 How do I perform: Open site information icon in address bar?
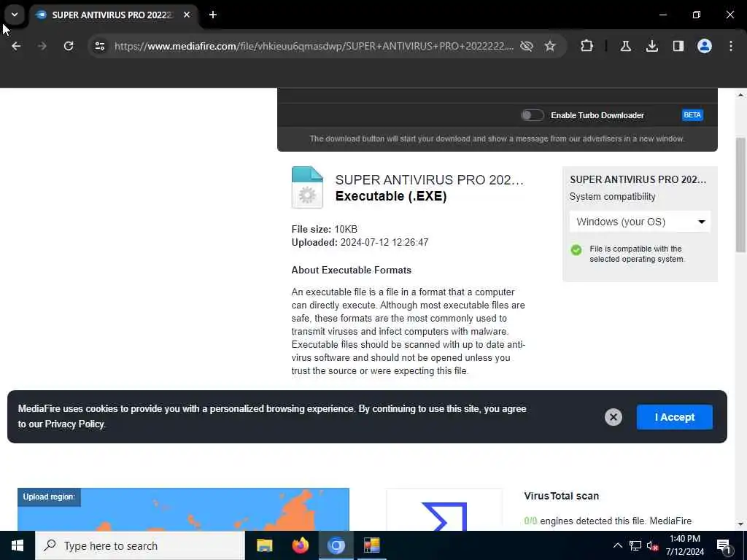point(100,46)
